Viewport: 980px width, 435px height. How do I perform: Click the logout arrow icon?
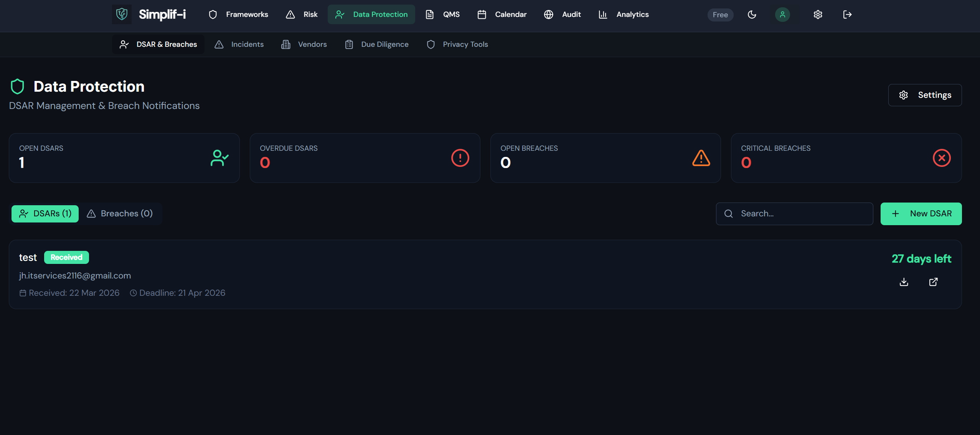pyautogui.click(x=847, y=15)
